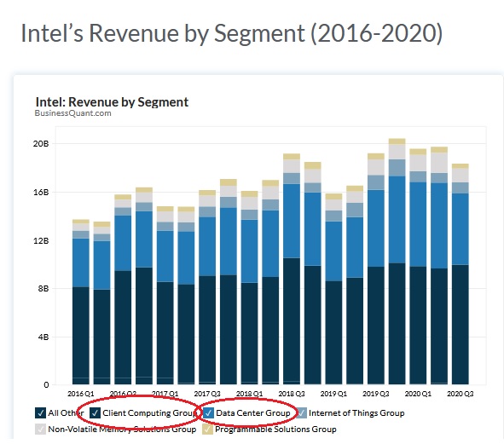Select the 2018 Q3 stacked bar

pyautogui.click(x=292, y=269)
